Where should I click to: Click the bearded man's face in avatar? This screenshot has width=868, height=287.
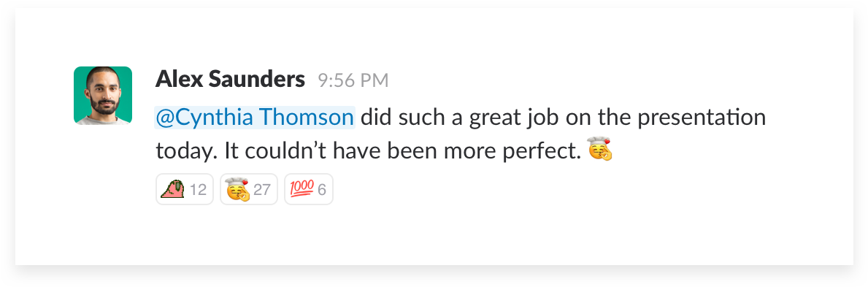coord(103,91)
